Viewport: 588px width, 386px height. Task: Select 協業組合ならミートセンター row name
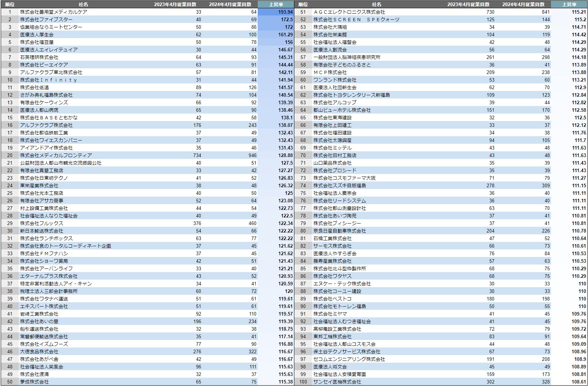click(51, 27)
